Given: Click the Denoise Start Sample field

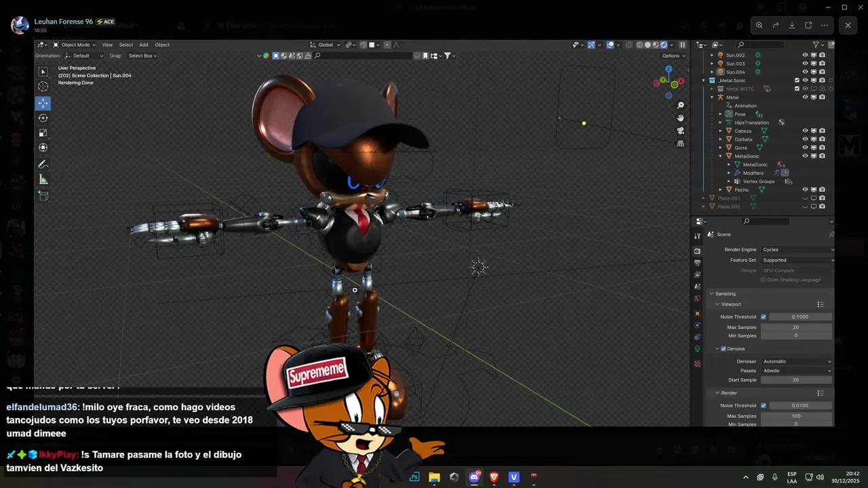Looking at the screenshot, I should (796, 380).
